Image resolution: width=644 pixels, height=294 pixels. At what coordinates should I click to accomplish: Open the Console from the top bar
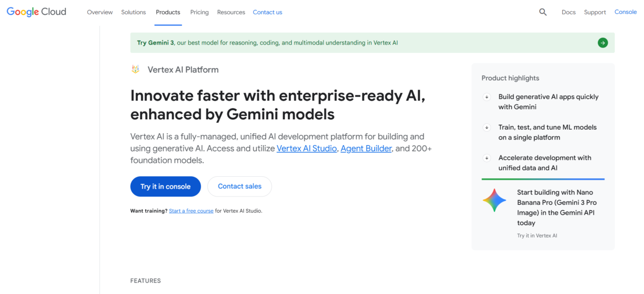[625, 11]
